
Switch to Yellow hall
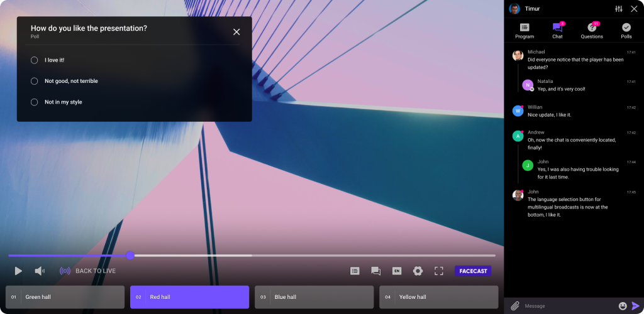438,297
